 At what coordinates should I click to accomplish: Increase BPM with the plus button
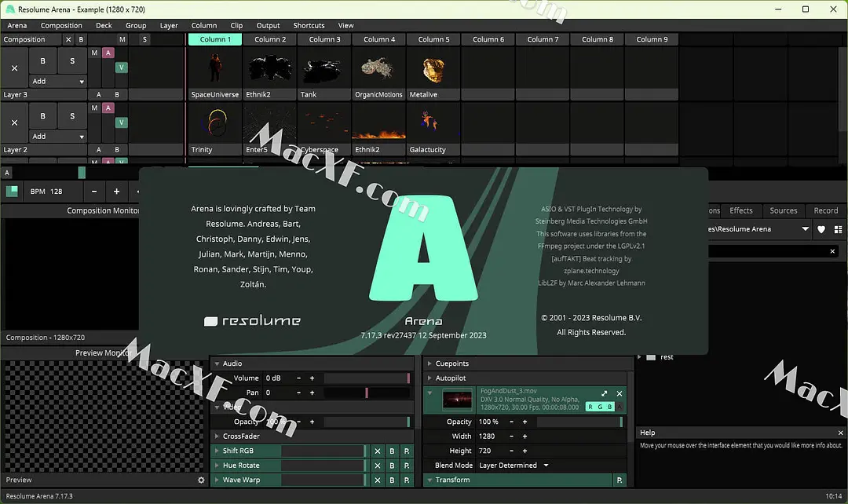(x=116, y=192)
